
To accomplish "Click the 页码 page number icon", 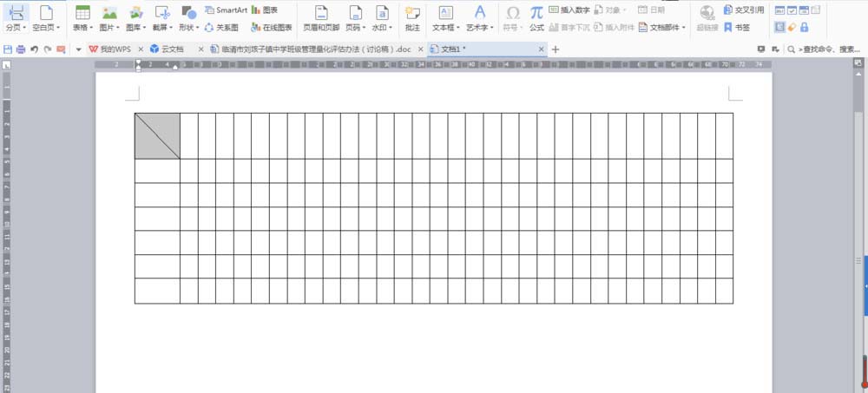I will tap(355, 12).
